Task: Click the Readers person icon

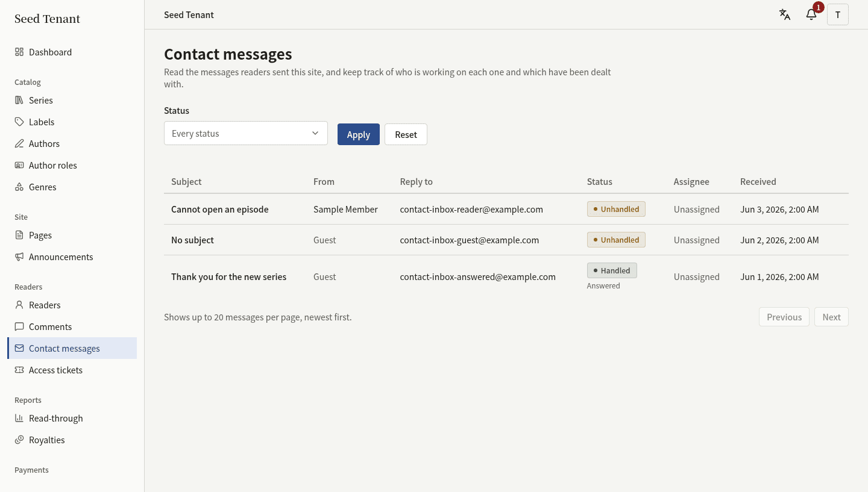Action: [x=19, y=305]
